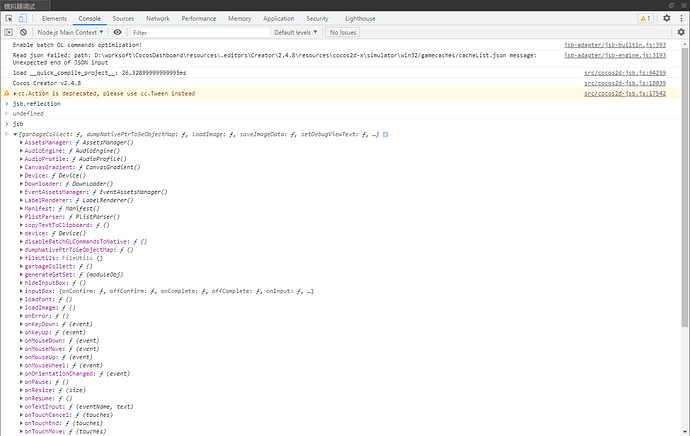Expand the onTextInput handler
The width and height of the screenshot is (690, 436).
[x=21, y=407]
